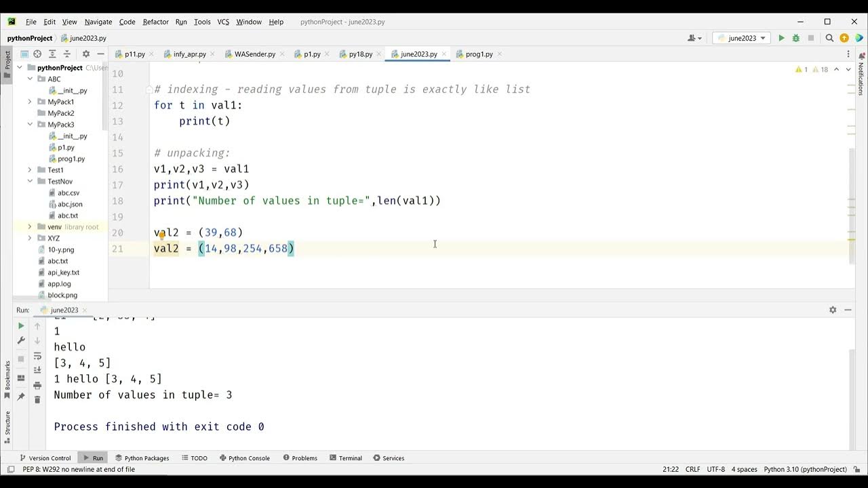Hide the Run tool window
The image size is (868, 488).
click(848, 310)
